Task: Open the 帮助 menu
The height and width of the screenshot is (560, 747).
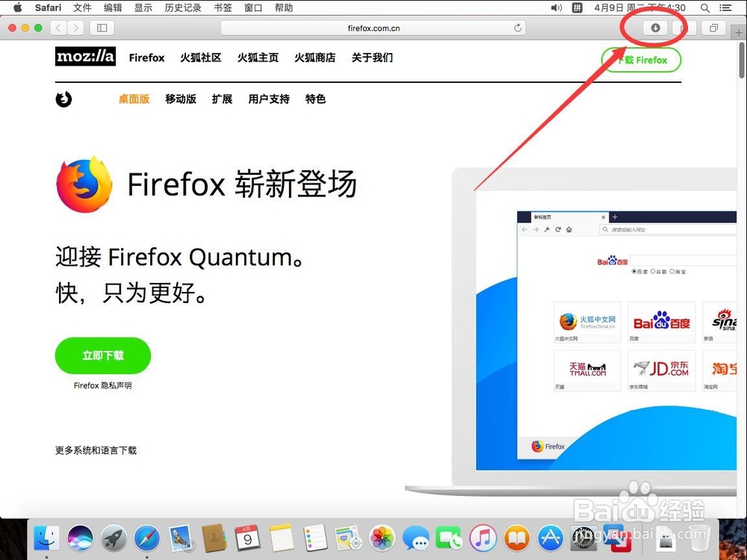Action: coord(283,7)
